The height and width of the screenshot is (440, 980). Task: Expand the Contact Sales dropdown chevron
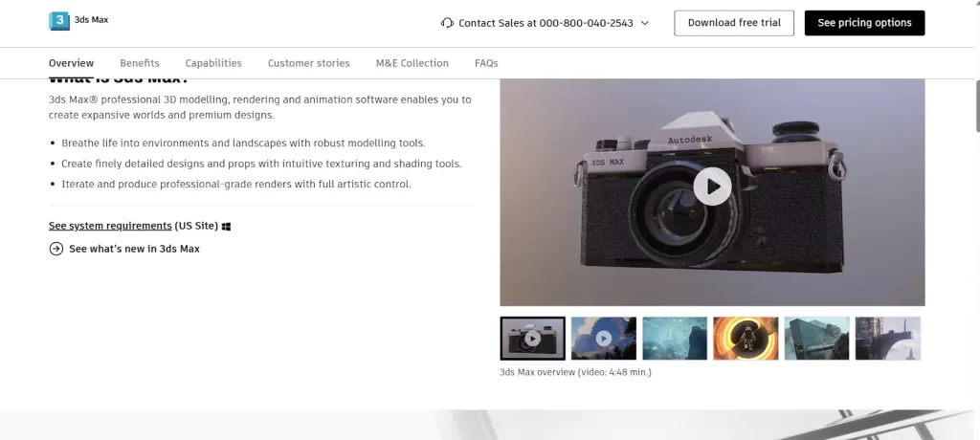coord(645,23)
